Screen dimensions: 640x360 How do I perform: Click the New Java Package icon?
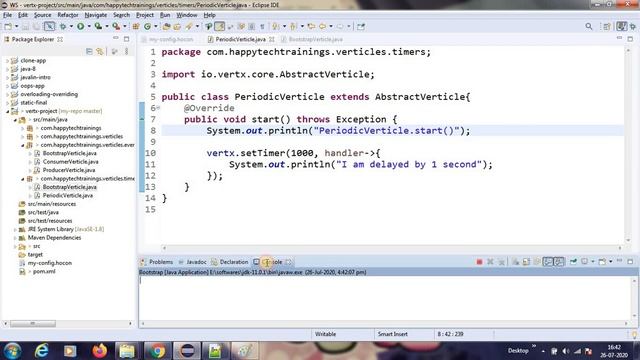tap(136, 27)
